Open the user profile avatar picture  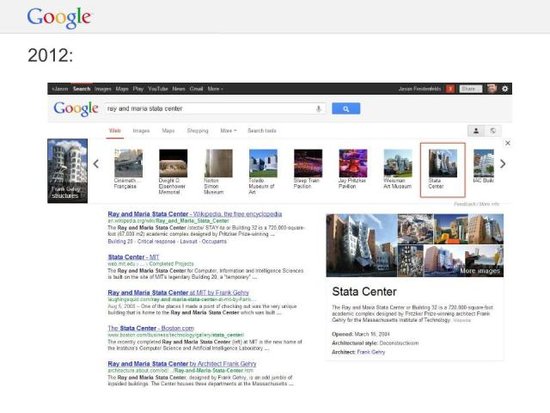tap(492, 89)
